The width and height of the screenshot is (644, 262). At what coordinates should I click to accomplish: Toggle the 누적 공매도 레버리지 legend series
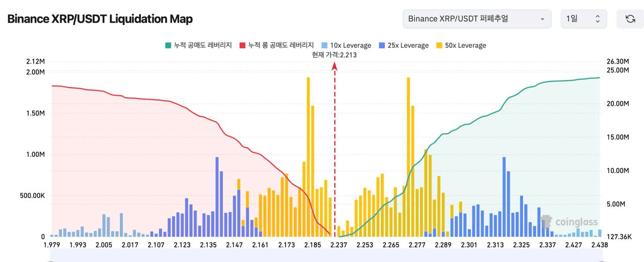tap(198, 45)
